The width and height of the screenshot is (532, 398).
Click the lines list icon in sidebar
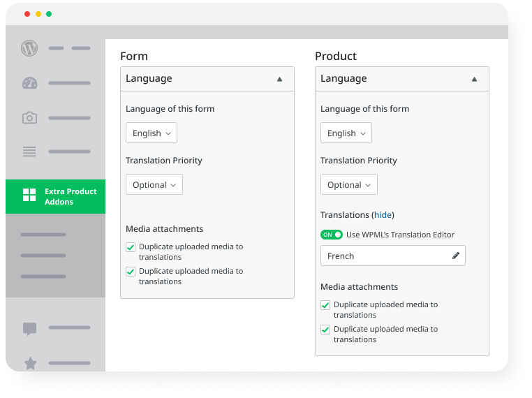[29, 152]
